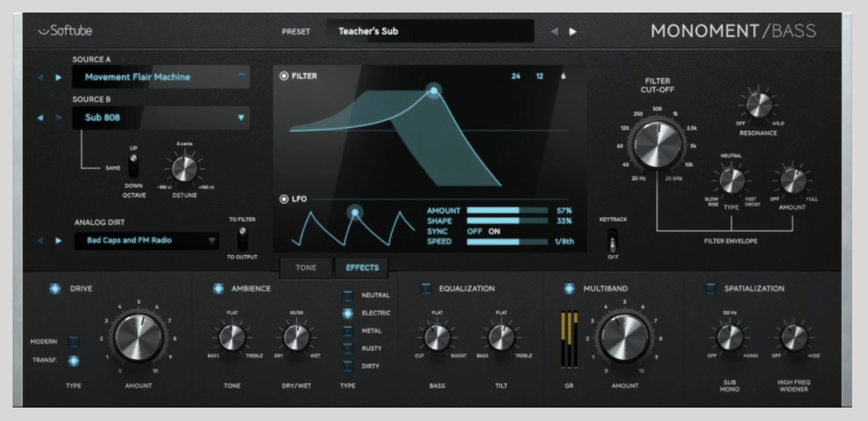Image resolution: width=868 pixels, height=421 pixels.
Task: Click the Resonance knob
Action: (x=758, y=105)
